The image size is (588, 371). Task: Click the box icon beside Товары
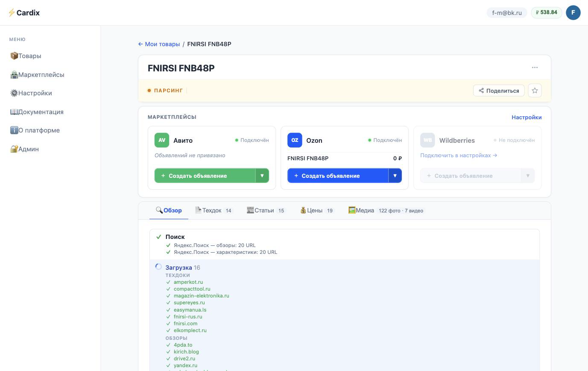14,56
